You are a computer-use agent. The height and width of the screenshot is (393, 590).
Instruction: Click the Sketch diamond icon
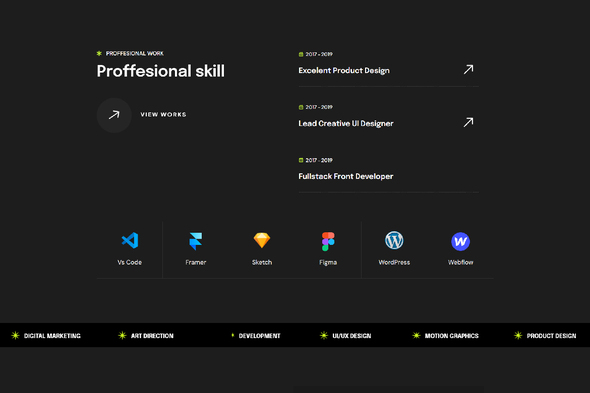262,241
